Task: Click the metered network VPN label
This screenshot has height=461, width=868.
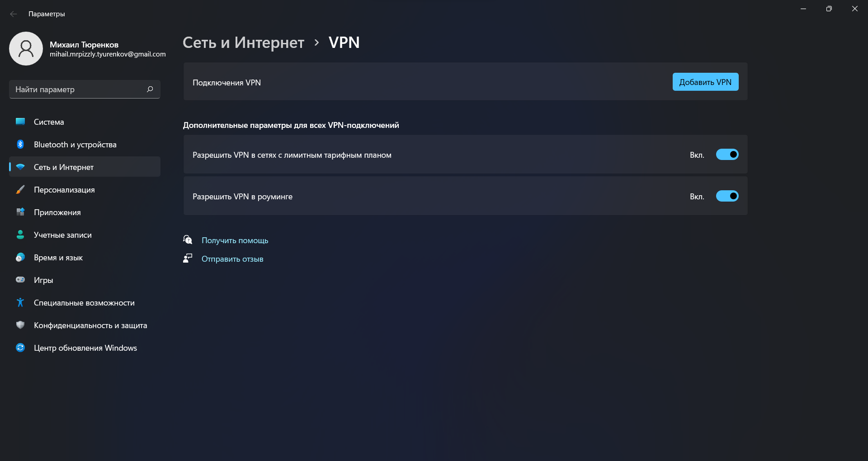Action: coord(292,155)
